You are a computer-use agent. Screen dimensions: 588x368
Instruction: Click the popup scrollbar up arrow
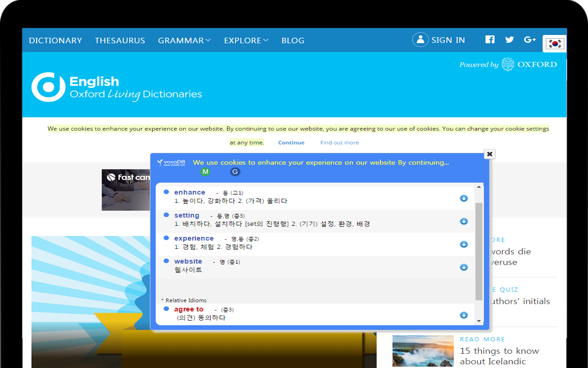[x=479, y=187]
